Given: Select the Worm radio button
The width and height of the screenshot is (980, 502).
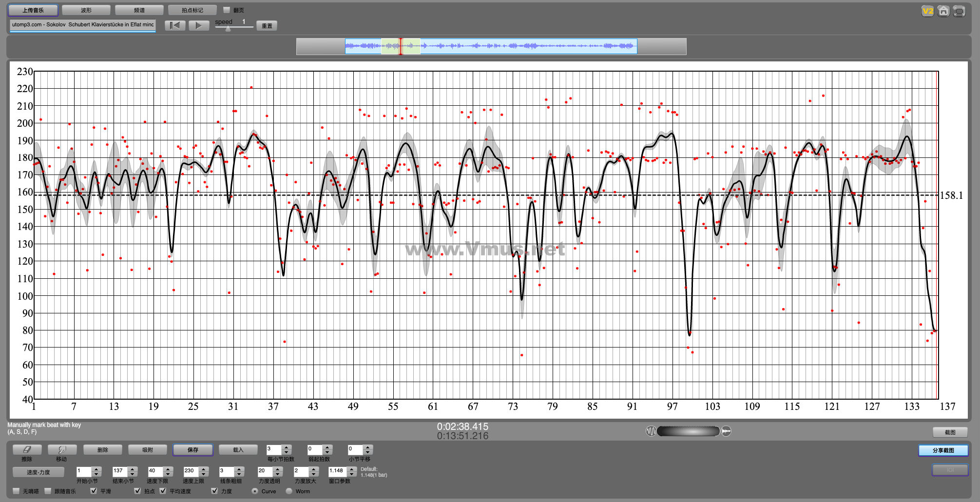Looking at the screenshot, I should tap(289, 491).
